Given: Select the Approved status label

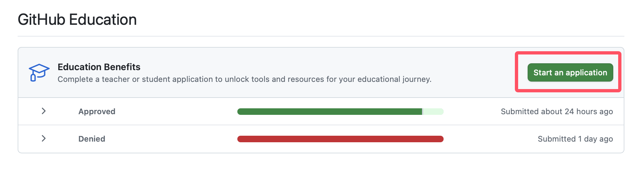Looking at the screenshot, I should pos(97,112).
